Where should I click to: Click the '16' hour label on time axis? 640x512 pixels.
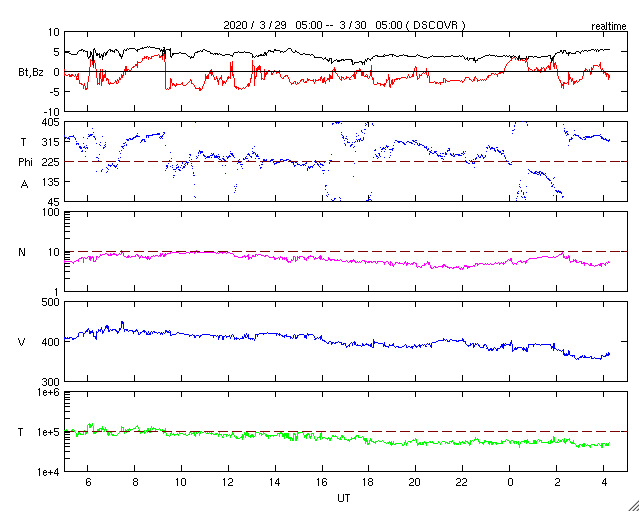click(x=322, y=483)
